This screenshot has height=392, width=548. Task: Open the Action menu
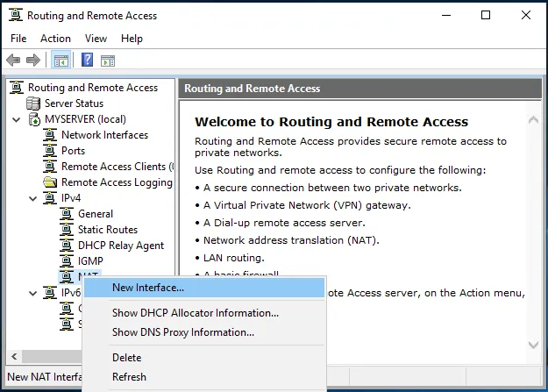coord(55,39)
